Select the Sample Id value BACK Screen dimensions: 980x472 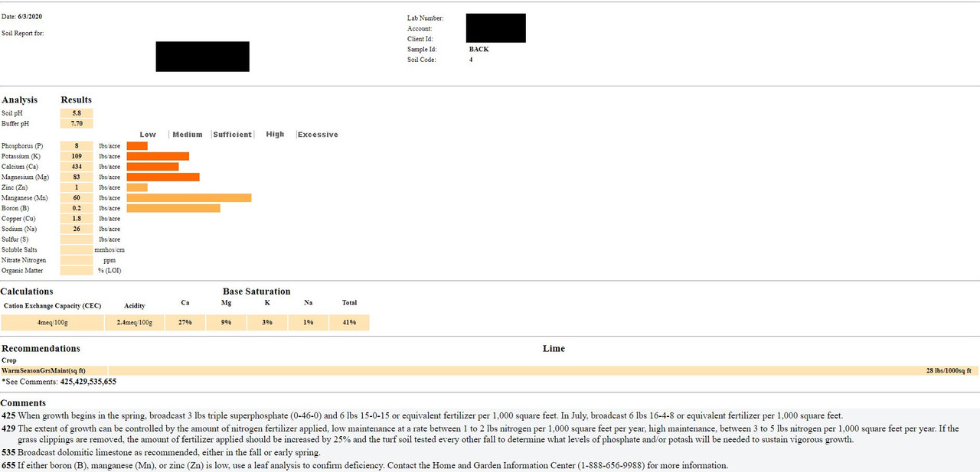(x=479, y=50)
